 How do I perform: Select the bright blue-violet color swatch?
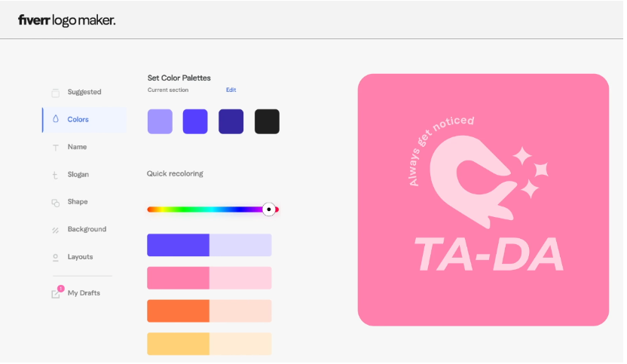pos(195,121)
